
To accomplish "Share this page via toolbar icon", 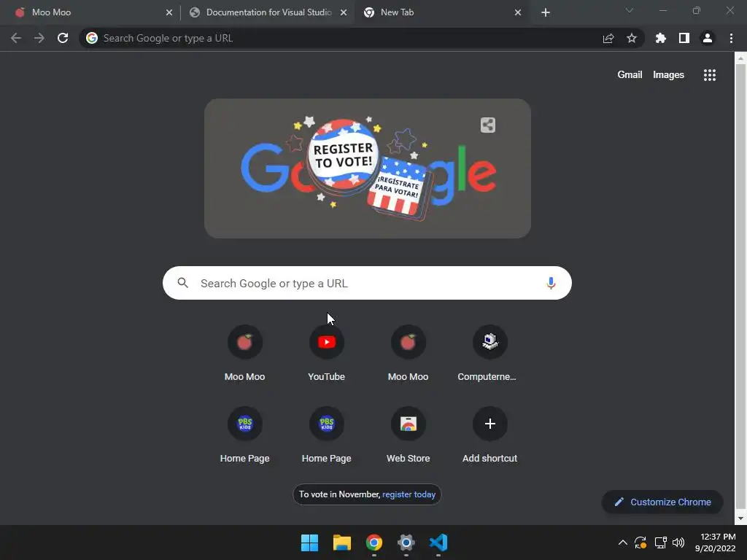I will (608, 38).
